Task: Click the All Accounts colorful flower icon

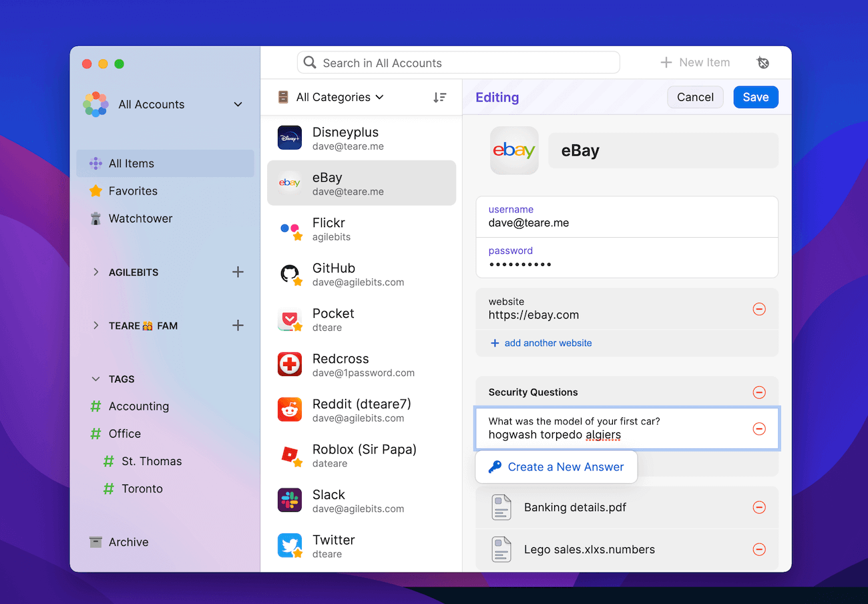Action: coord(96,104)
